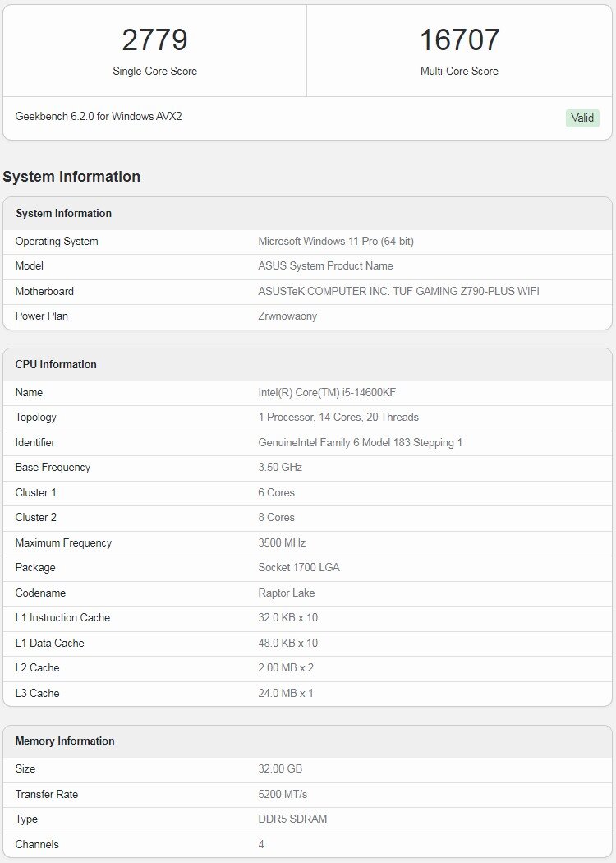Click ASUS System Product Name value
Viewport: 616px width, 863px height.
[325, 265]
